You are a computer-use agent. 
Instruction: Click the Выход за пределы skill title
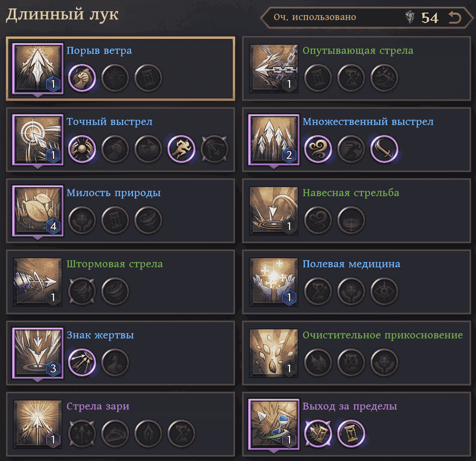coord(350,406)
